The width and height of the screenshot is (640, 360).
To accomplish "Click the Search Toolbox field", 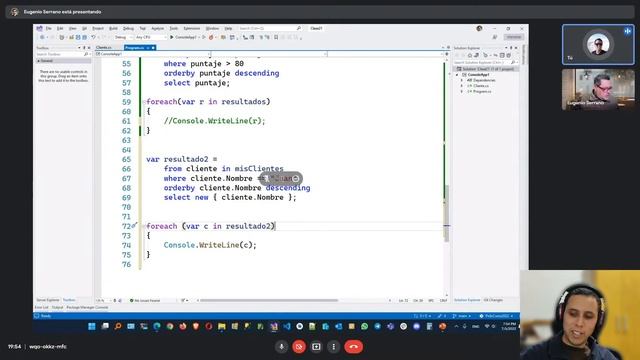I will [62, 54].
